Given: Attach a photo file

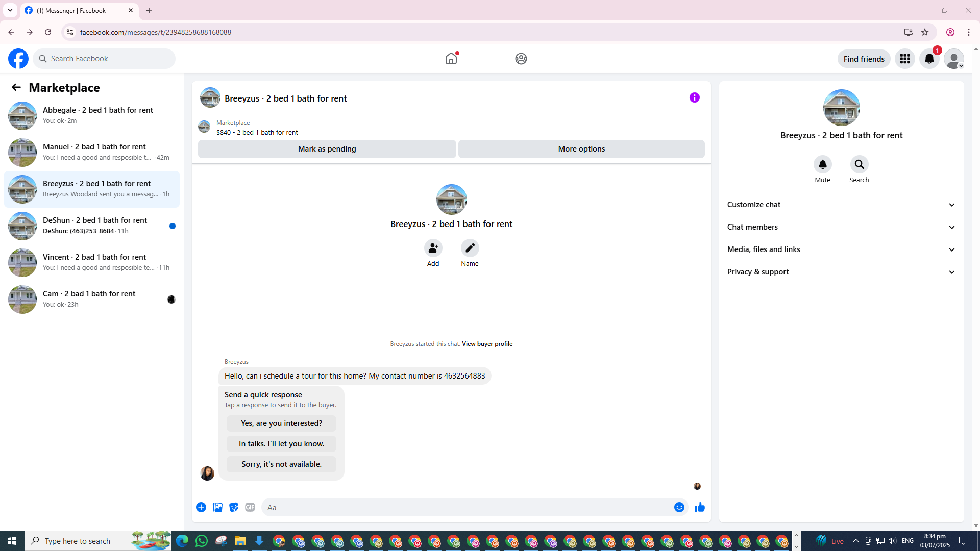Looking at the screenshot, I should [x=217, y=507].
